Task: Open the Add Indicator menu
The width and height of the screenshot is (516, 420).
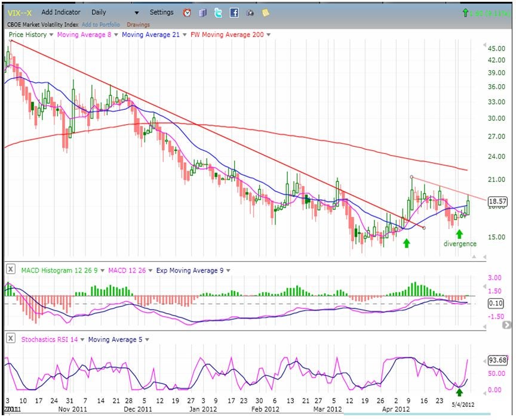Action: point(61,12)
